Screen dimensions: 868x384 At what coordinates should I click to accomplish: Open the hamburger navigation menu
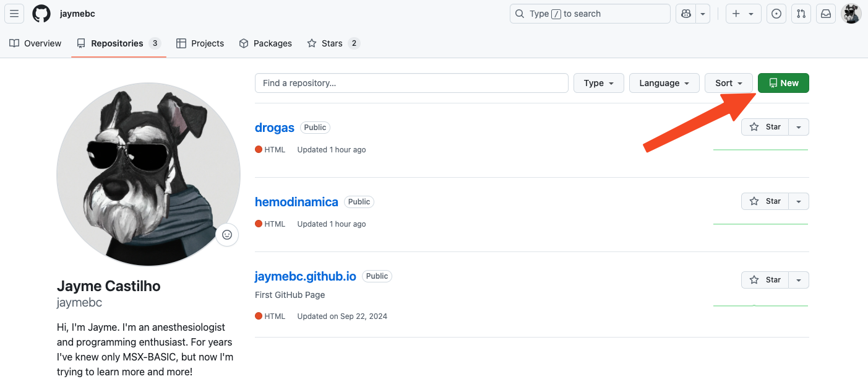tap(14, 14)
